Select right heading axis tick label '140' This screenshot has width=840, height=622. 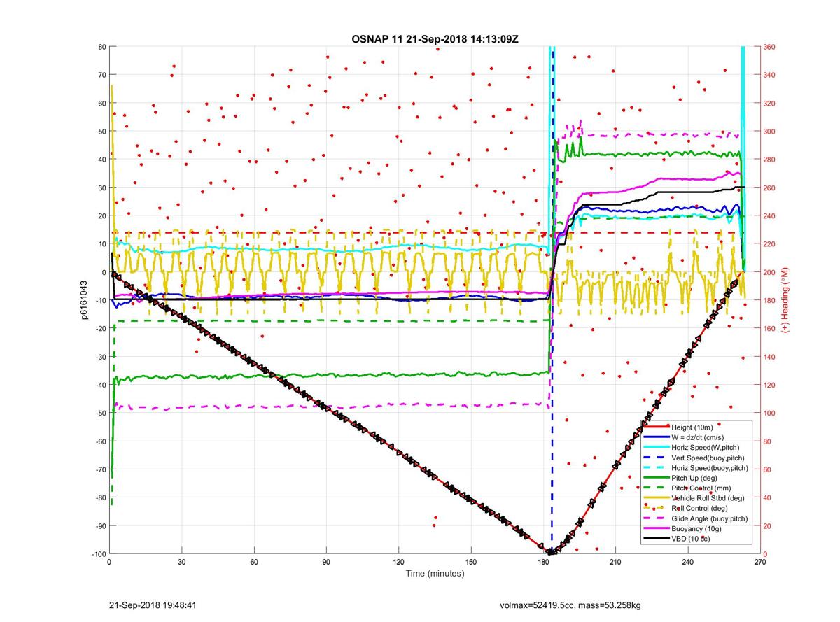(769, 357)
